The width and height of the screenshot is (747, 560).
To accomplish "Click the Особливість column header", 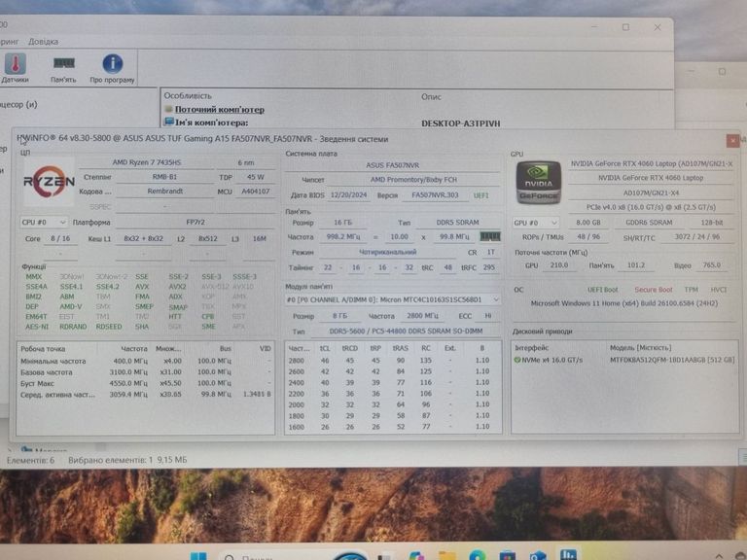I will tap(188, 96).
